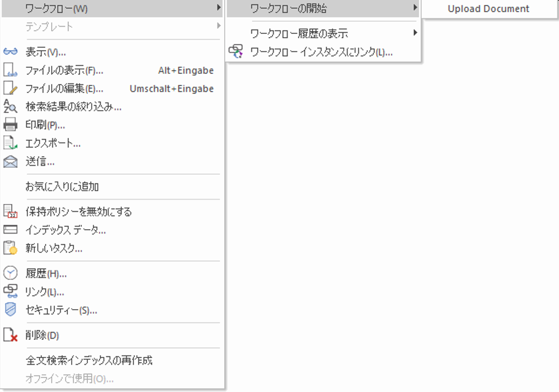
Task: Click the pencil icon beside ファイルの編集(E)
Action: (11, 88)
